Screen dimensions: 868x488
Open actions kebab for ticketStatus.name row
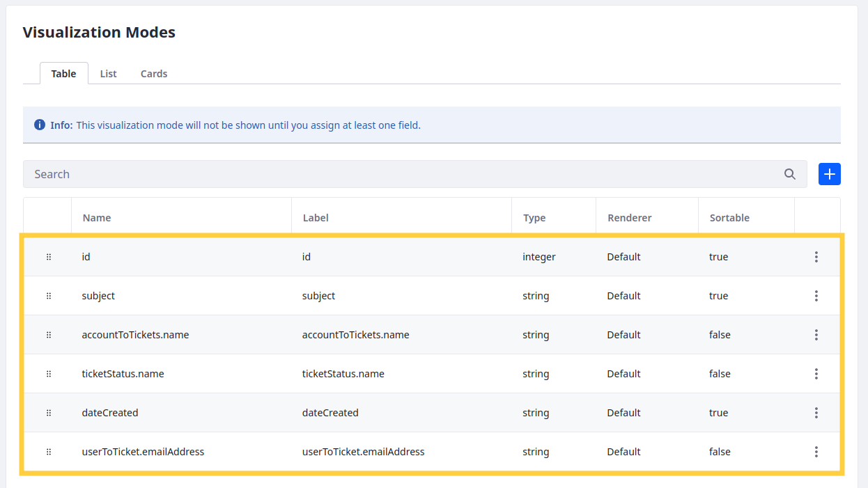pyautogui.click(x=816, y=374)
